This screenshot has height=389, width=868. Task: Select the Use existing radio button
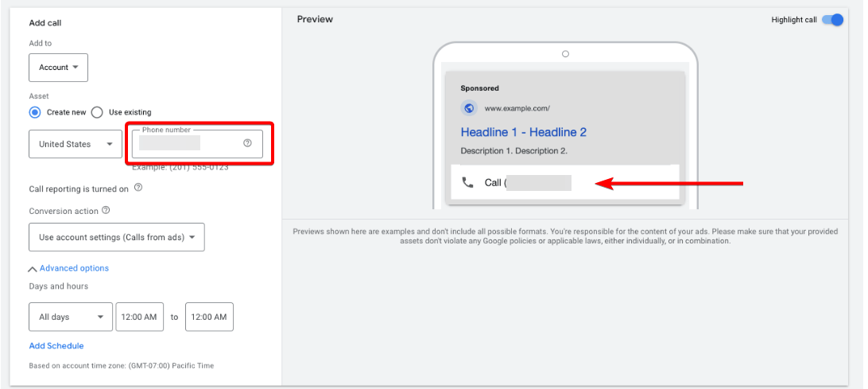point(97,112)
